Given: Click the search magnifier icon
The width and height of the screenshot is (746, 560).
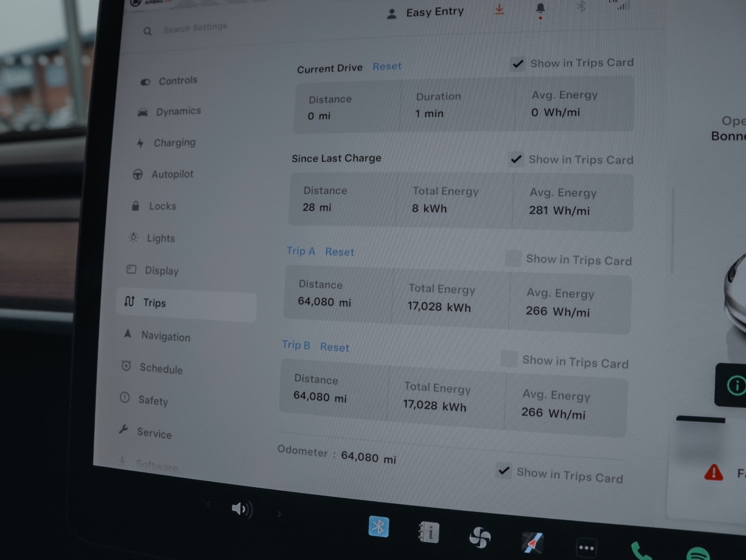Looking at the screenshot, I should point(147,31).
